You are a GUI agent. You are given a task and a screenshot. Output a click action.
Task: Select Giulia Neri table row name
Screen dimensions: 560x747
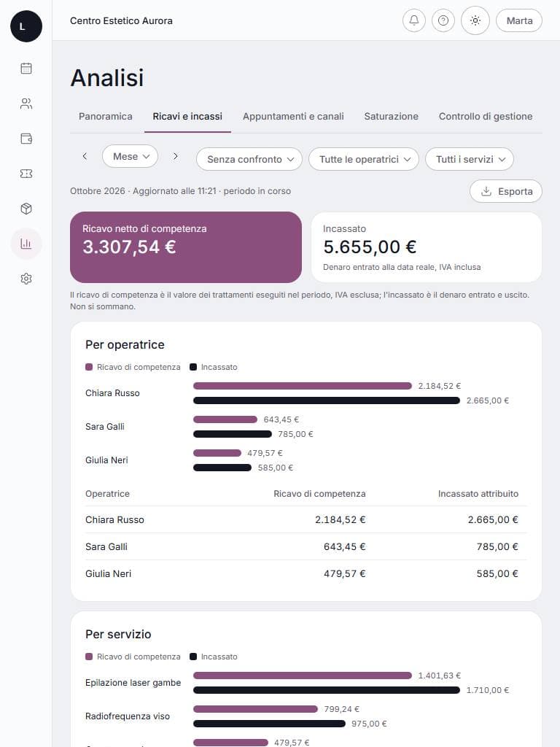[x=108, y=573]
